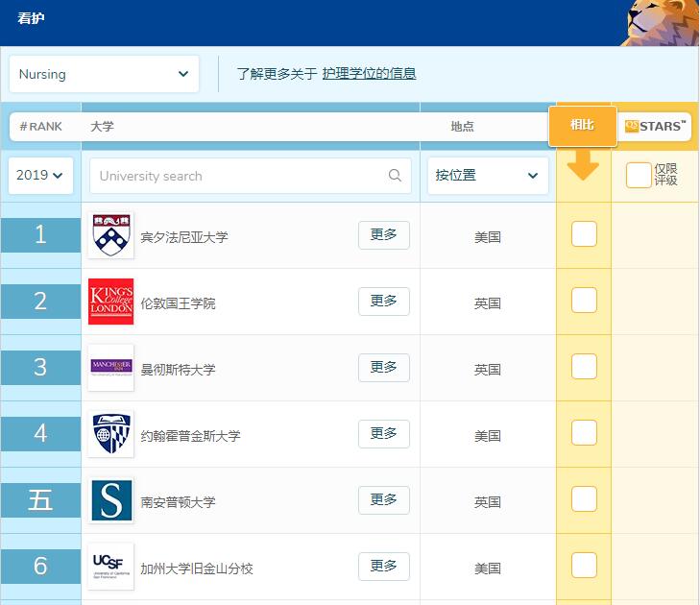Click the Manchester university logo
Image resolution: width=700 pixels, height=605 pixels.
coord(110,368)
